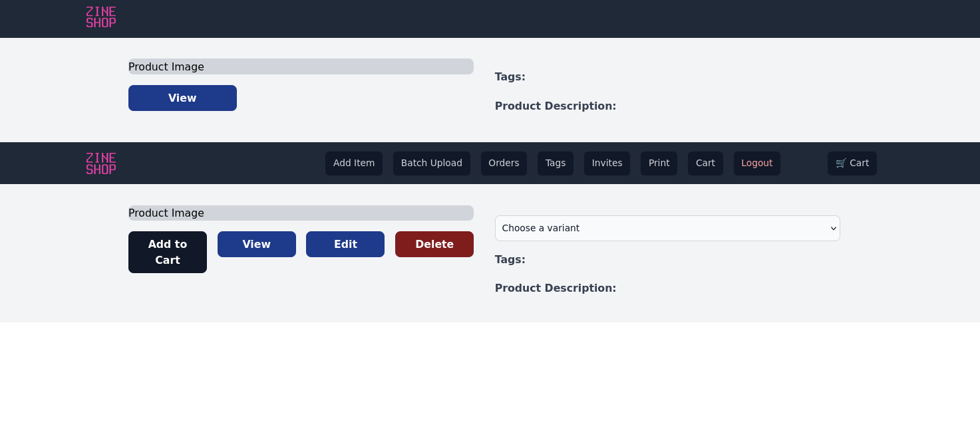Image resolution: width=980 pixels, height=422 pixels.
Task: Log out using the Logout link
Action: [756, 163]
